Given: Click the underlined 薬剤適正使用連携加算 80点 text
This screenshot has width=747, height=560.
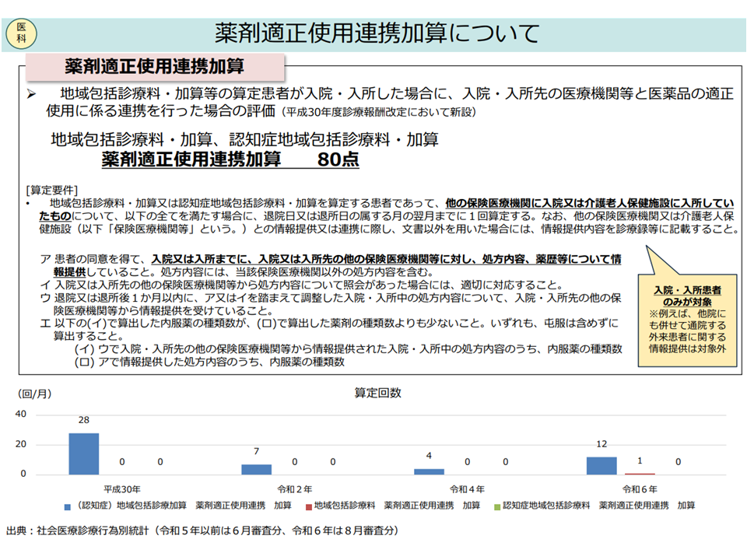Looking at the screenshot, I should click(x=230, y=160).
